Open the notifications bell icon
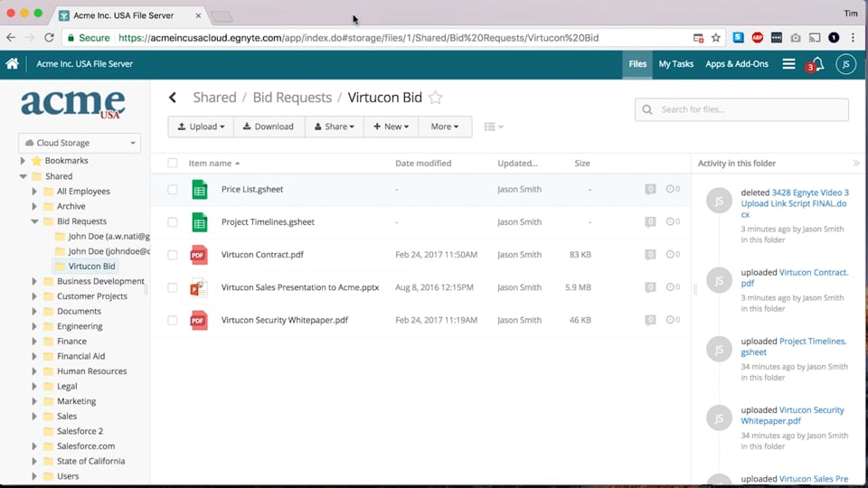The height and width of the screenshot is (488, 868). (817, 64)
